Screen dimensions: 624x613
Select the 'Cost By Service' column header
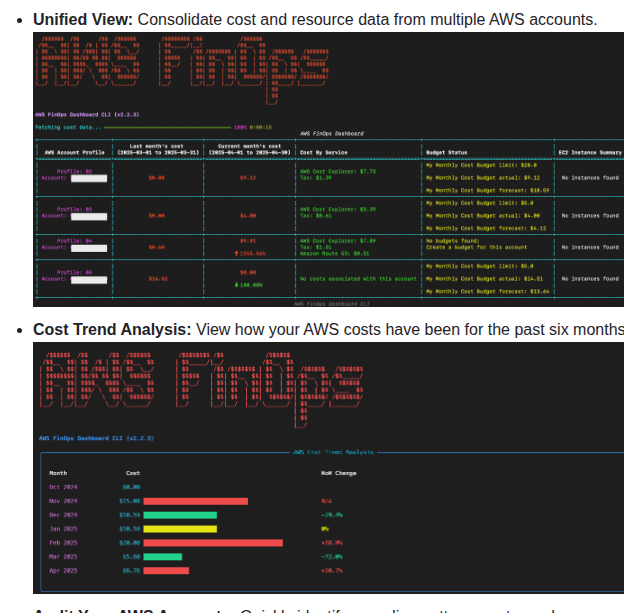pos(324,152)
